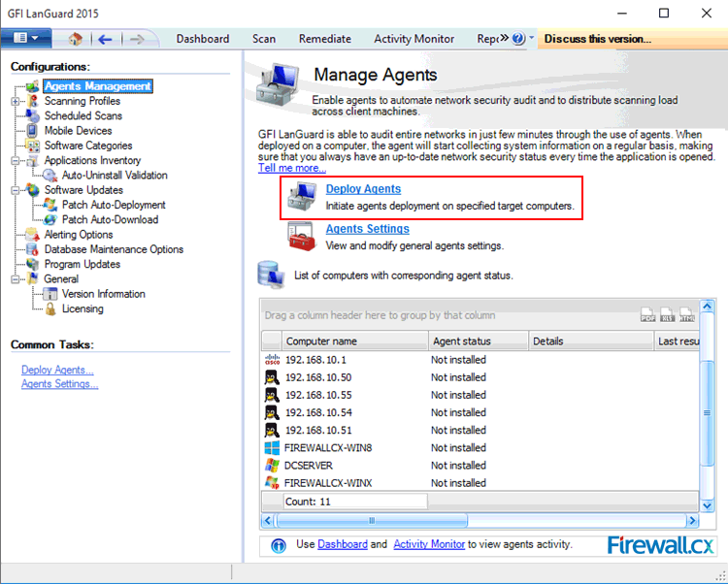Sort by Details column header
The image size is (728, 584).
(591, 341)
